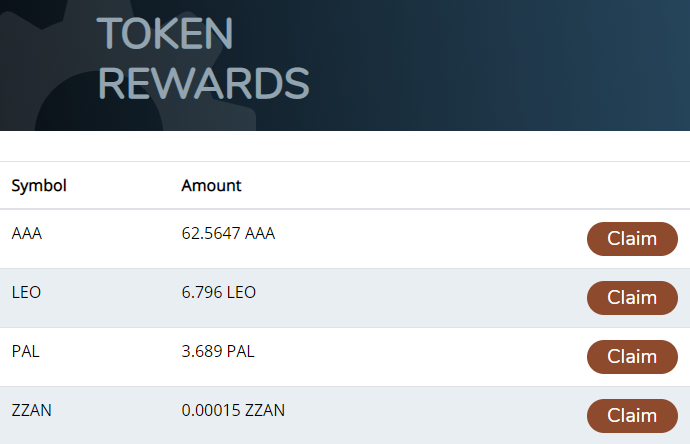This screenshot has height=444, width=690.
Task: Click the word TOKEN in the banner title
Action: click(x=165, y=33)
